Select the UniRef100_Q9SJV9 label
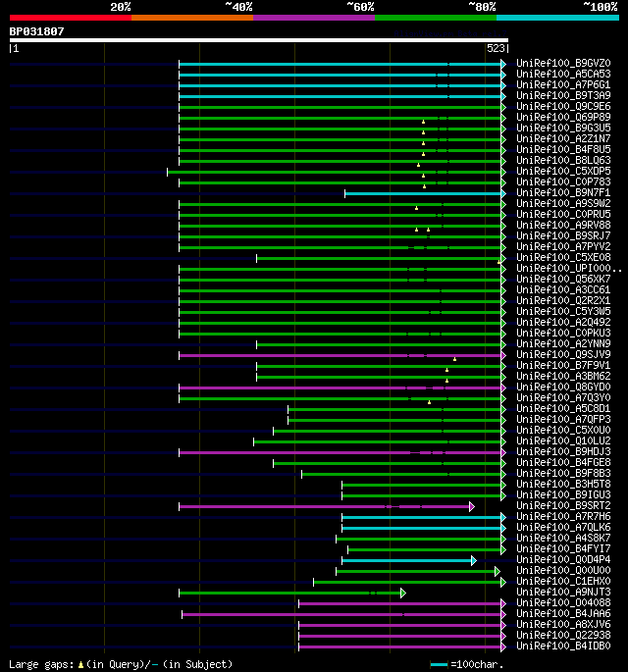This screenshot has height=672, width=628. (563, 355)
